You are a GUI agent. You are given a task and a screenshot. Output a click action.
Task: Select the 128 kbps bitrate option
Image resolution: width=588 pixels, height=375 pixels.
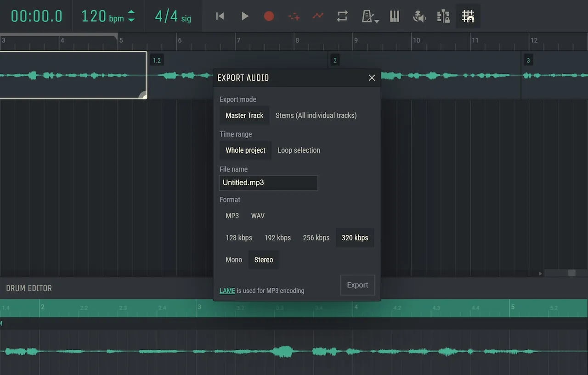point(238,237)
